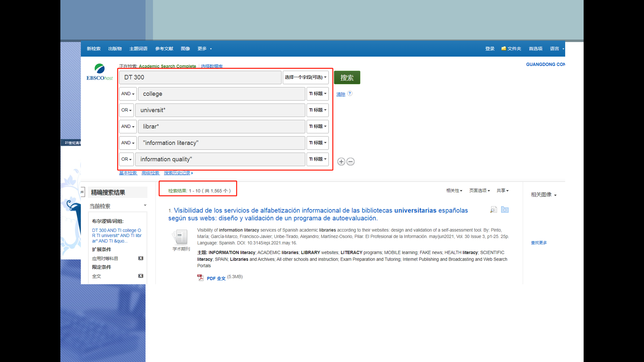Click the Boolean search query link in sidebar
The image size is (644, 362).
point(117,236)
